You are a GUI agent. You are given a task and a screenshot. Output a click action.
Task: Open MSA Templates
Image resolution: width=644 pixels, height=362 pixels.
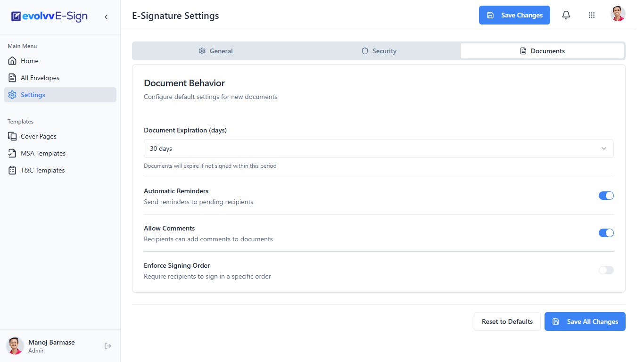coord(60,153)
